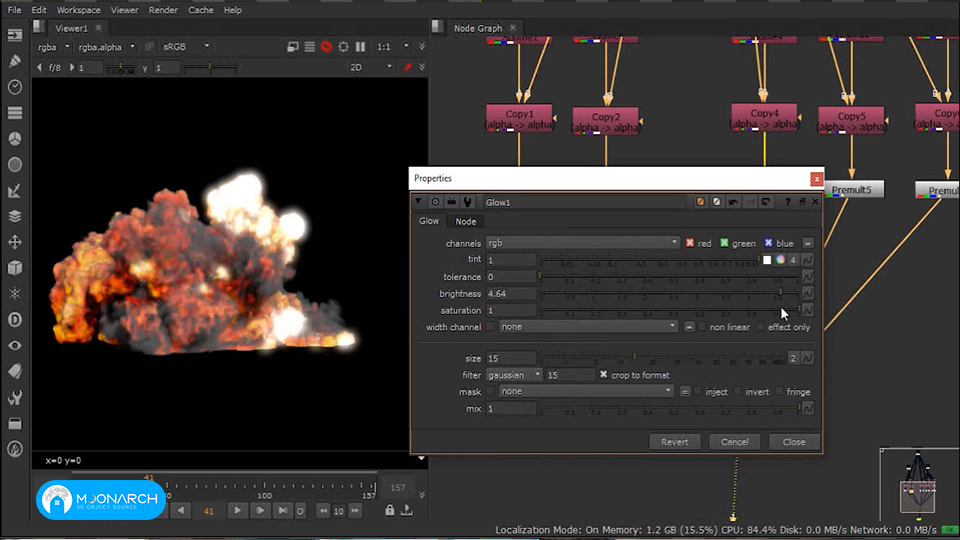Viewport: 960px width, 540px height.
Task: Open the 1:1 zoom dropdown
Action: click(x=392, y=47)
